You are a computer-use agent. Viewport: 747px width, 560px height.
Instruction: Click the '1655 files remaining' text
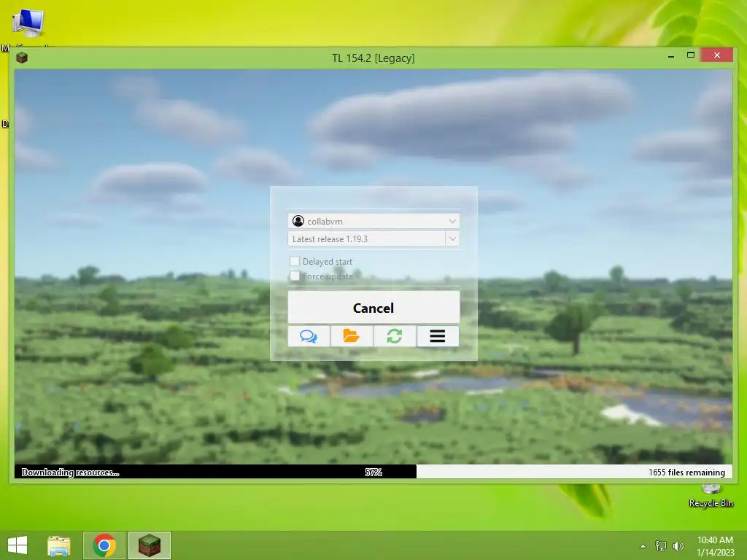click(x=686, y=472)
